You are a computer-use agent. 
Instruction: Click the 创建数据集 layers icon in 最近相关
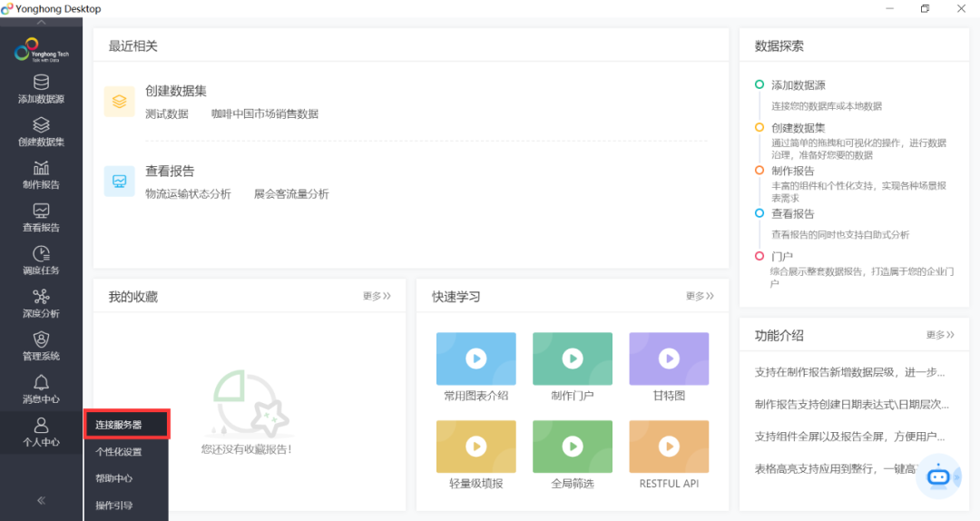120,102
